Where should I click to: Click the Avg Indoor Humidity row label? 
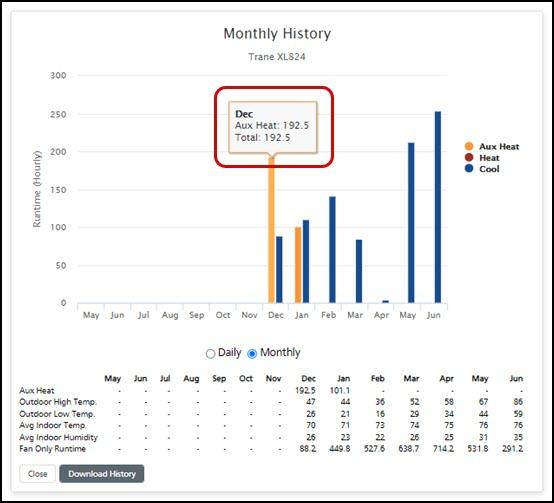pyautogui.click(x=58, y=437)
